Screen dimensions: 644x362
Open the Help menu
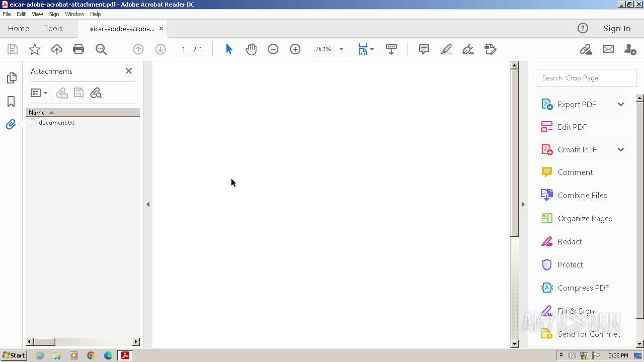point(95,14)
